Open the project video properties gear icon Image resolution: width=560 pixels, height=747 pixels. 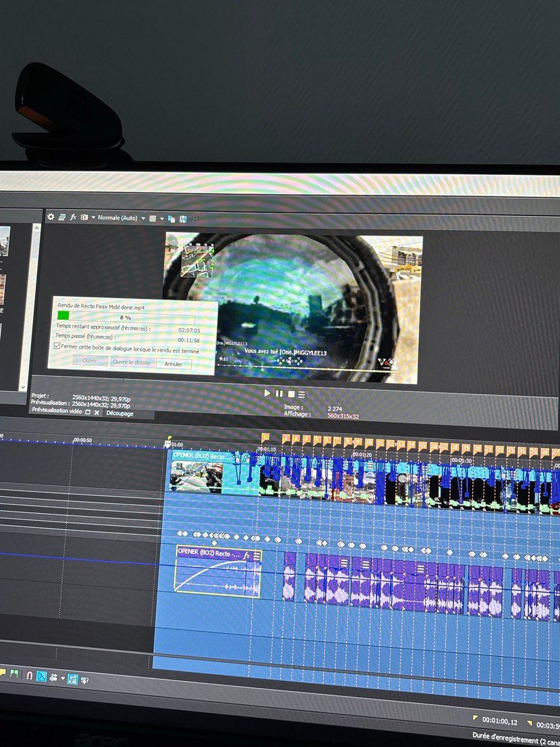point(50,218)
